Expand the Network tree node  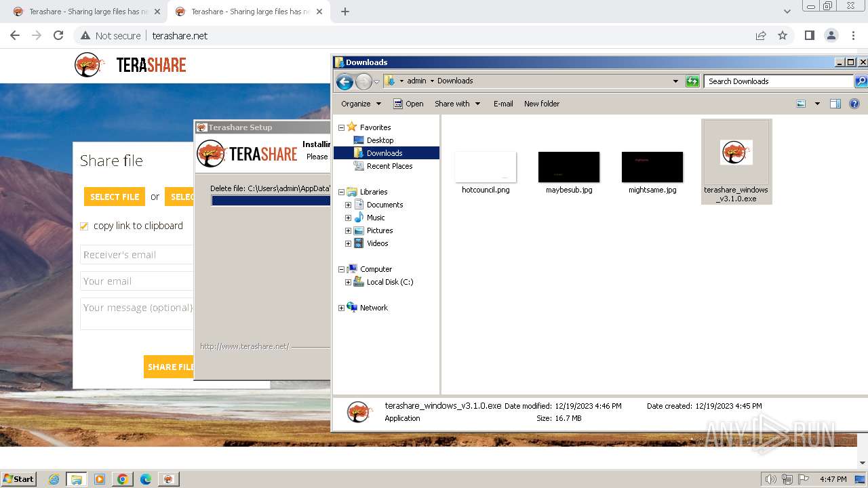[x=341, y=308]
